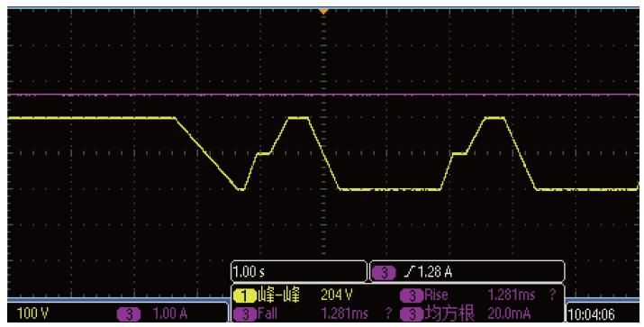This screenshot has height=327, width=644.
Task: Click the 1.28 A trigger level value
Action: [434, 272]
